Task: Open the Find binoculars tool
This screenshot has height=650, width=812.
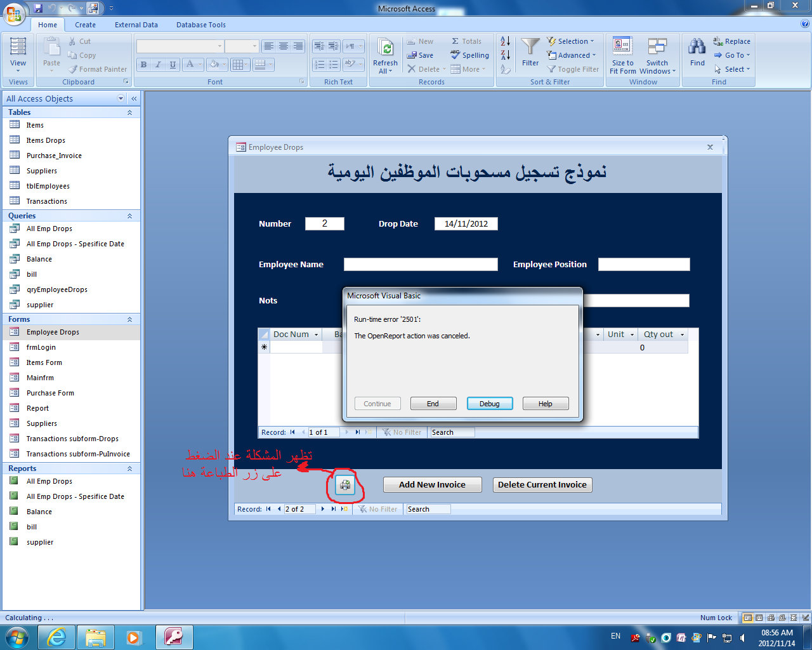Action: click(x=697, y=52)
